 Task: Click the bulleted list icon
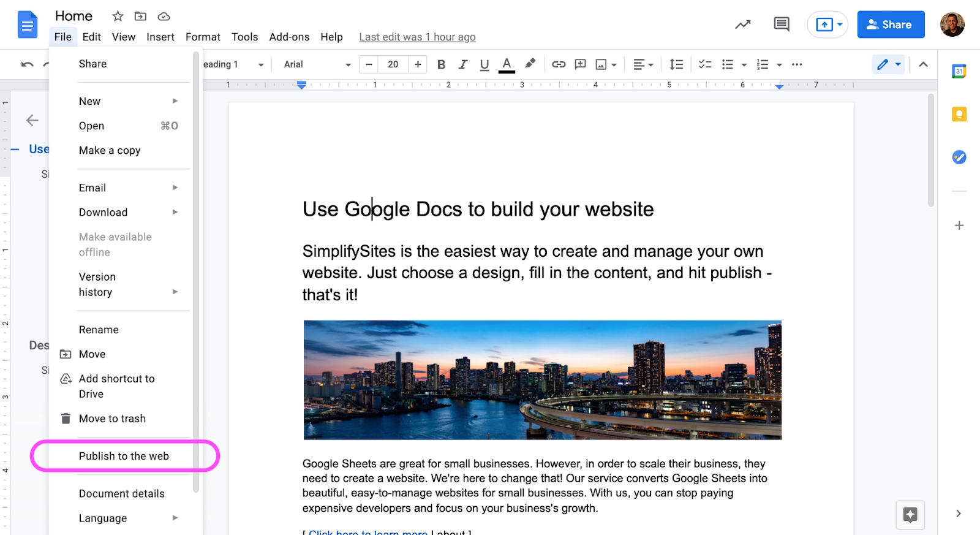coord(728,64)
